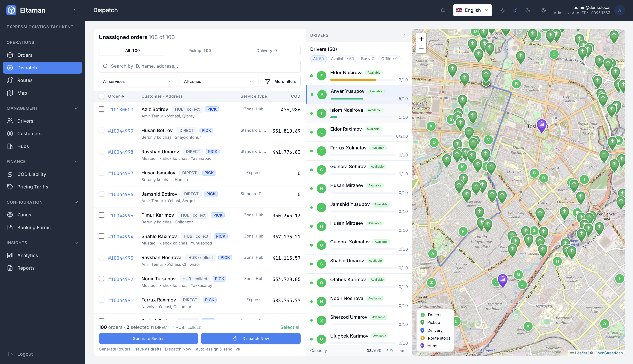Switch to the All 100 orders tab
The image size is (633, 364).
point(133,50)
